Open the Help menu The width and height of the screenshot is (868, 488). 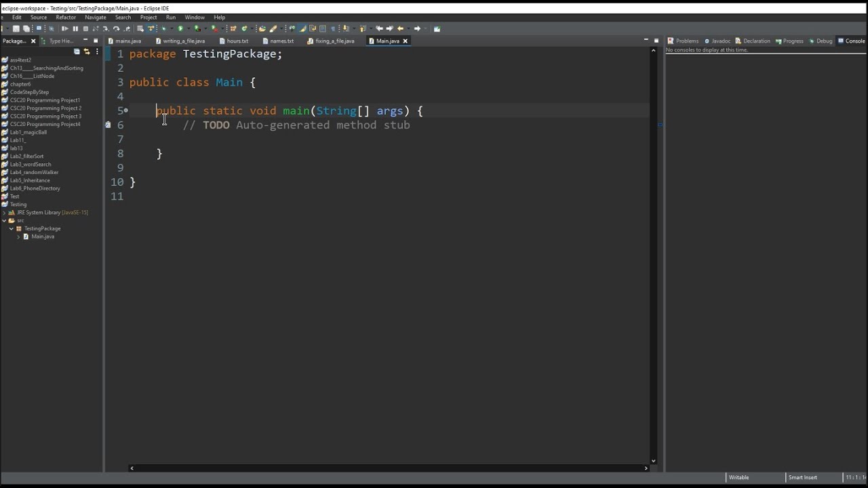(220, 18)
